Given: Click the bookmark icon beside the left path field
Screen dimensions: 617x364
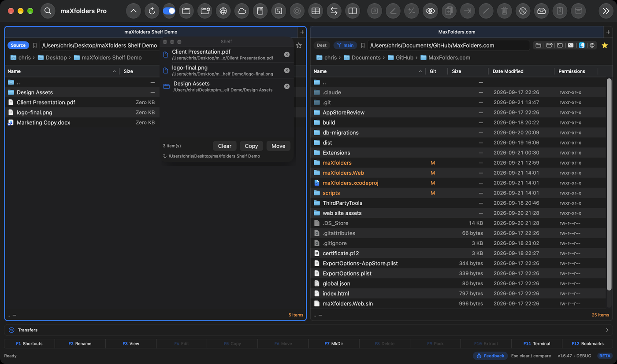Looking at the screenshot, I should [35, 45].
